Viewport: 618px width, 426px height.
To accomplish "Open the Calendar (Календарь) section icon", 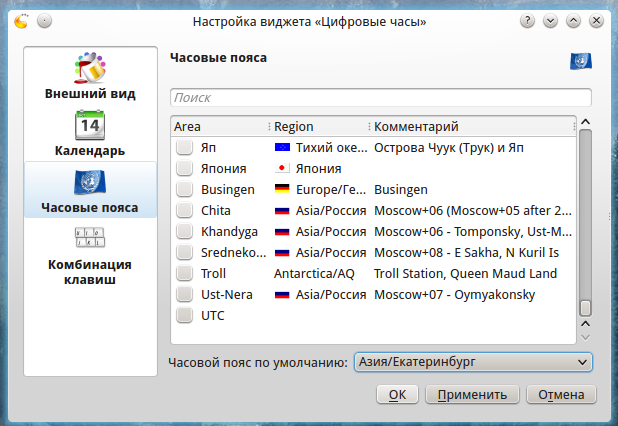I will [x=90, y=126].
